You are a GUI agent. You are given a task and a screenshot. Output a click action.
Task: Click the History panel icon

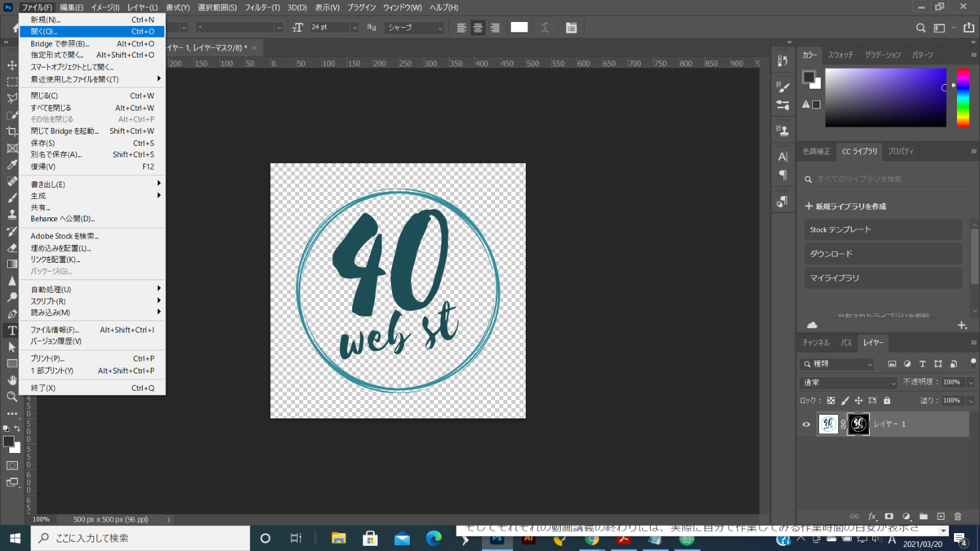[x=782, y=61]
